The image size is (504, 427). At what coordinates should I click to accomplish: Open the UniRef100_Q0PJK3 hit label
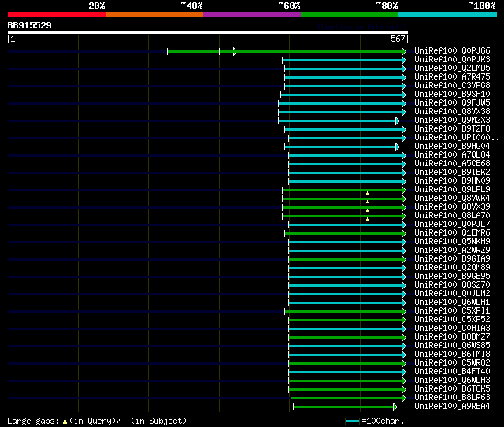pyautogui.click(x=452, y=60)
